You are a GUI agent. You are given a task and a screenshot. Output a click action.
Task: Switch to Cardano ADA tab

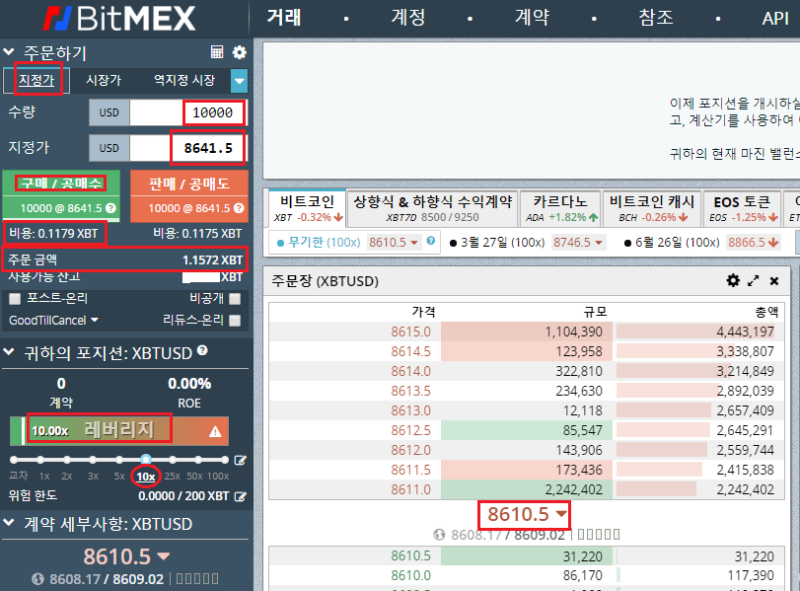pyautogui.click(x=560, y=208)
